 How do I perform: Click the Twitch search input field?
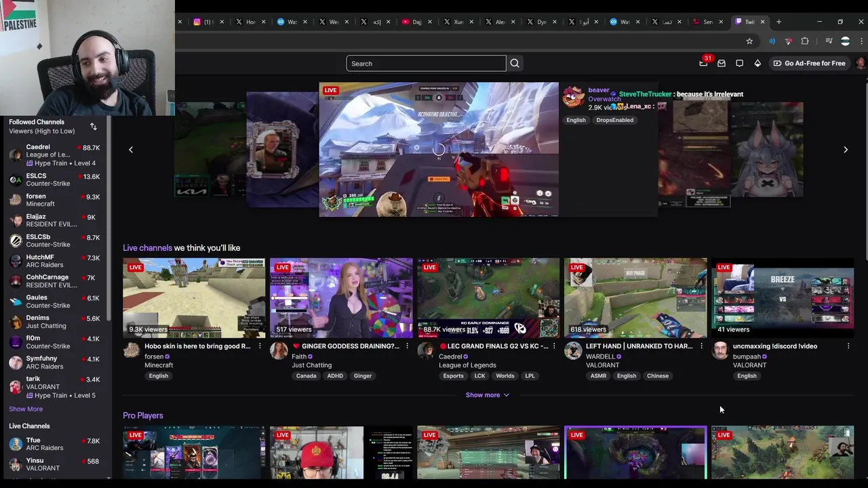click(x=426, y=63)
